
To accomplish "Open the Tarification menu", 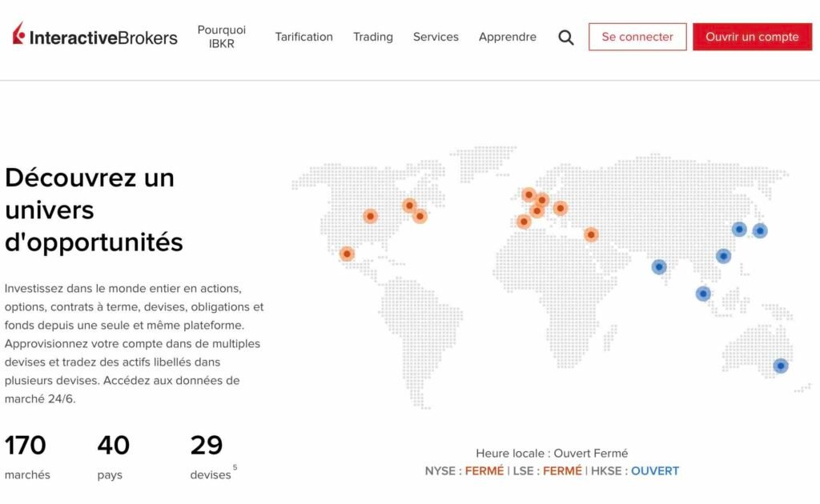I will point(303,37).
